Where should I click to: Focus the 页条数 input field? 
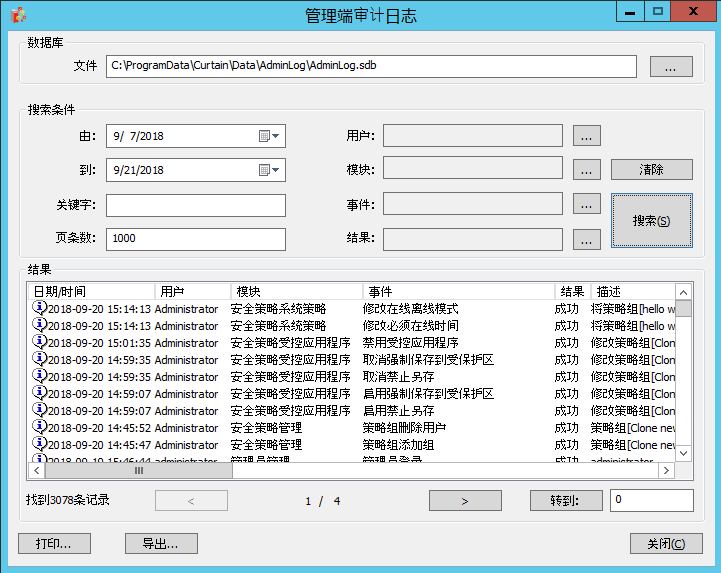pyautogui.click(x=196, y=239)
